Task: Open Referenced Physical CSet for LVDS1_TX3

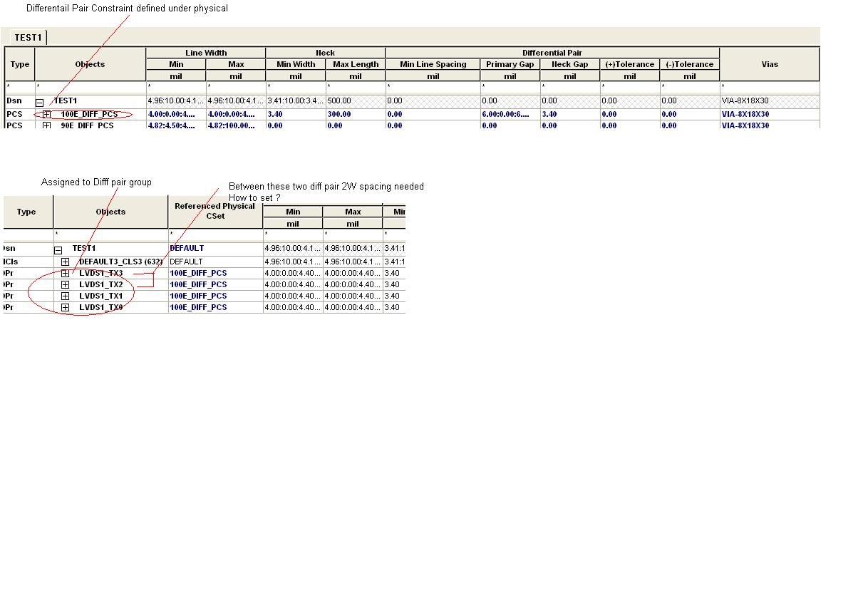Action: point(215,273)
